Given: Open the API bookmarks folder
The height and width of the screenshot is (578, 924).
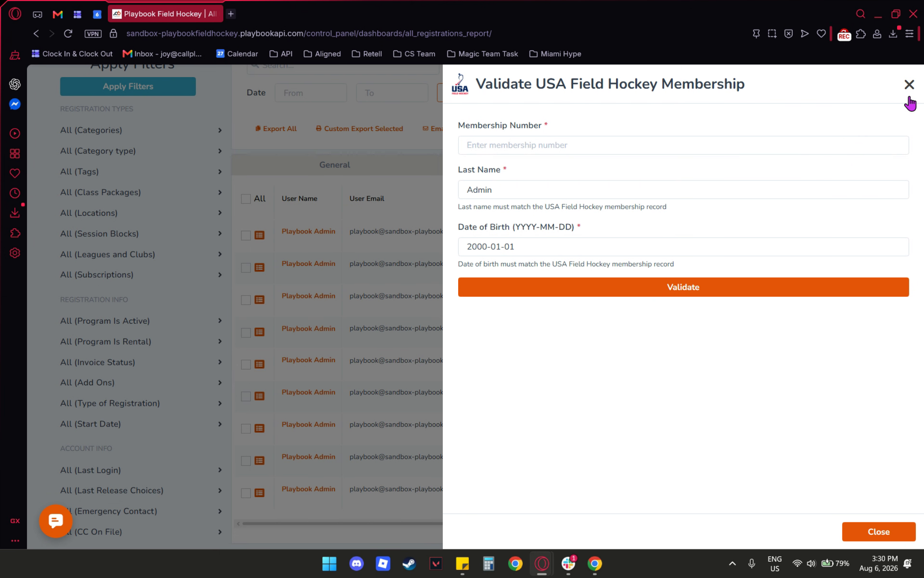Looking at the screenshot, I should (281, 54).
